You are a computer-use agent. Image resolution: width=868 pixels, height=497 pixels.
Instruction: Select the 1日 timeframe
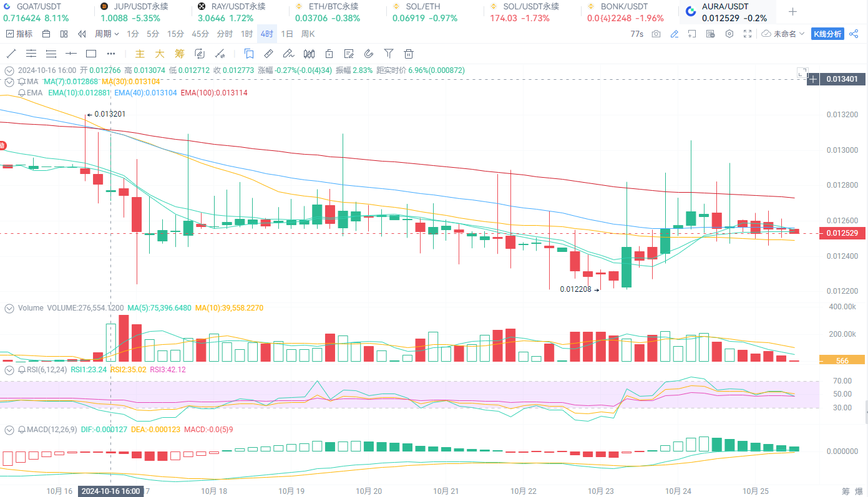287,34
